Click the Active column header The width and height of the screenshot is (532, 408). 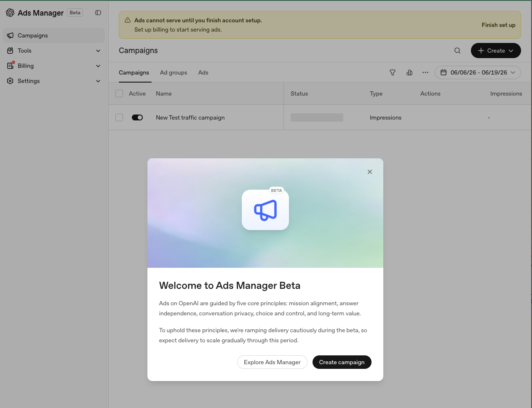(137, 93)
